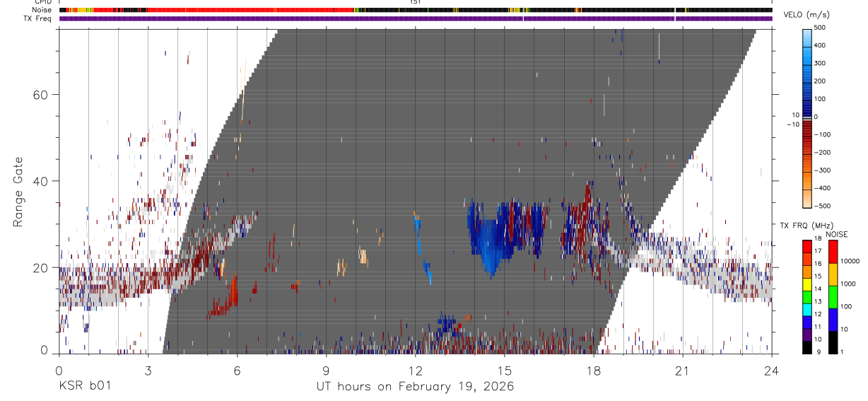Click UT hour tick label 15
This screenshot has height=401, width=868.
505,370
